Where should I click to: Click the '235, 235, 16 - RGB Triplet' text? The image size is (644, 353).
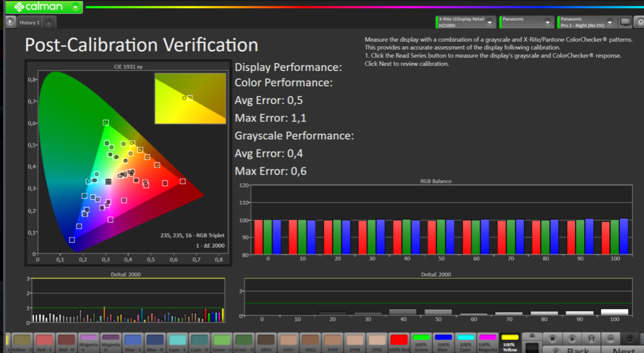point(192,235)
